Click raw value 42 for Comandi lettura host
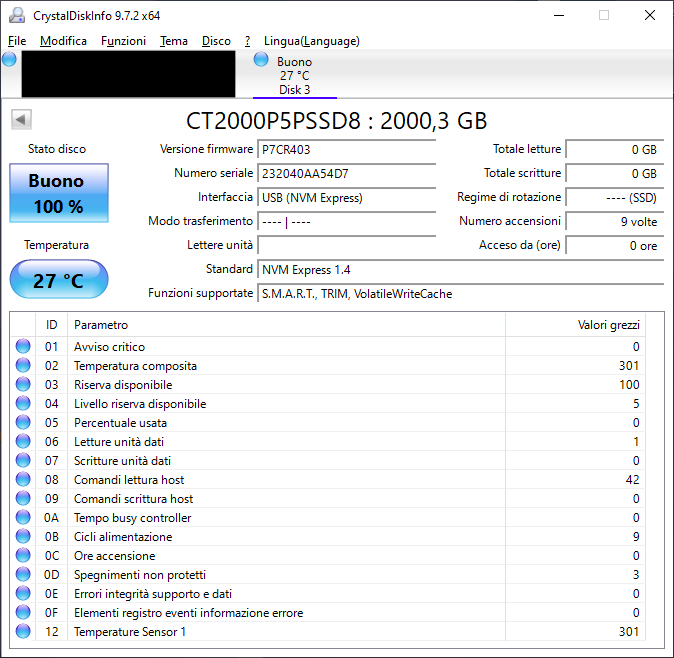This screenshot has width=674, height=658. pos(632,480)
